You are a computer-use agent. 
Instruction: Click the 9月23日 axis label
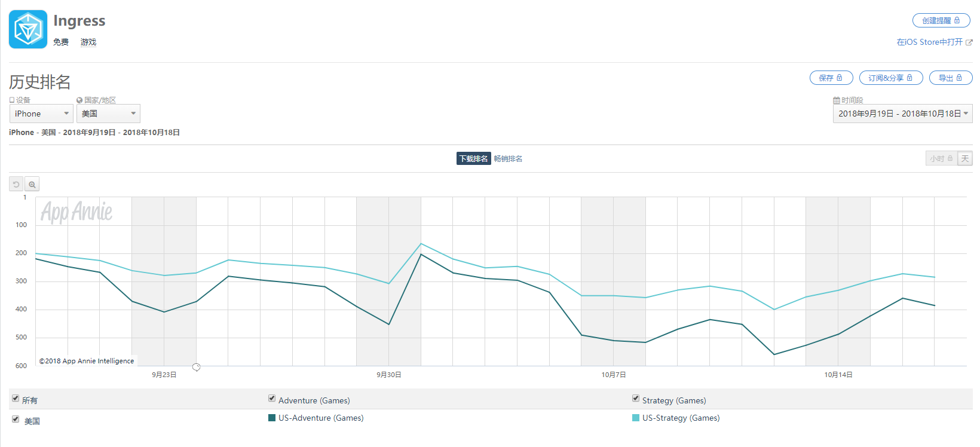point(164,375)
